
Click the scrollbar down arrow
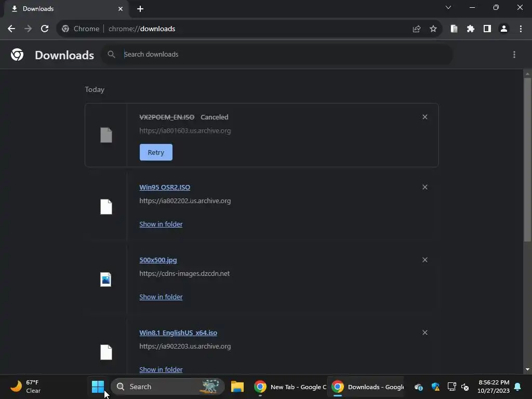tap(527, 369)
